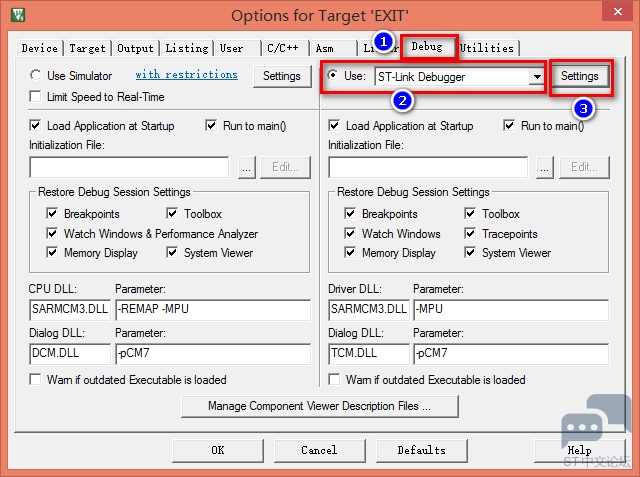Viewport: 640px width, 477px height.
Task: Switch to the Device tab
Action: (40, 48)
